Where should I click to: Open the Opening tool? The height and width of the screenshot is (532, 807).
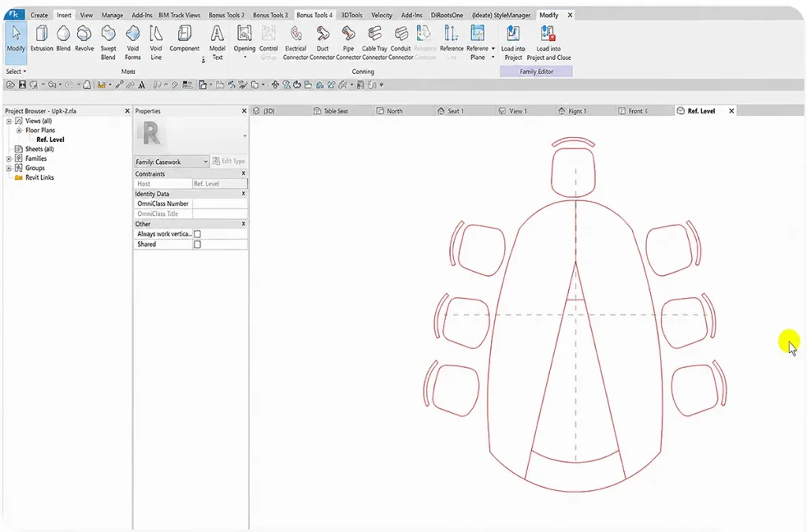tap(244, 41)
